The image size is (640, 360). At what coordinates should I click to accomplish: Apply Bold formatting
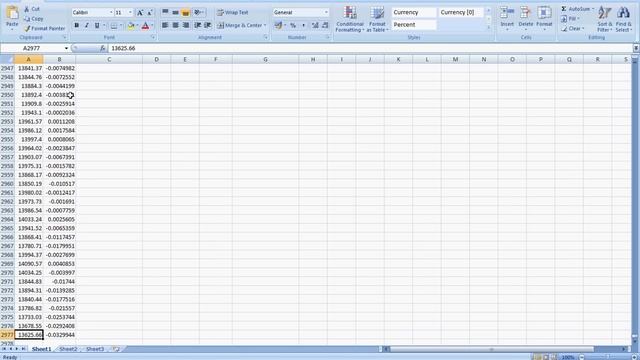tap(77, 25)
